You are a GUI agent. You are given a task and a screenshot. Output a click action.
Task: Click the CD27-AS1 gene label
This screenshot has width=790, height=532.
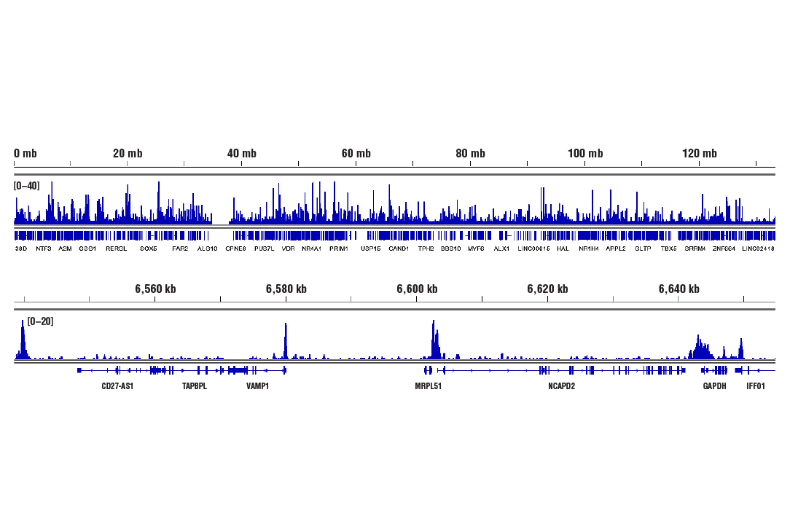pyautogui.click(x=117, y=386)
